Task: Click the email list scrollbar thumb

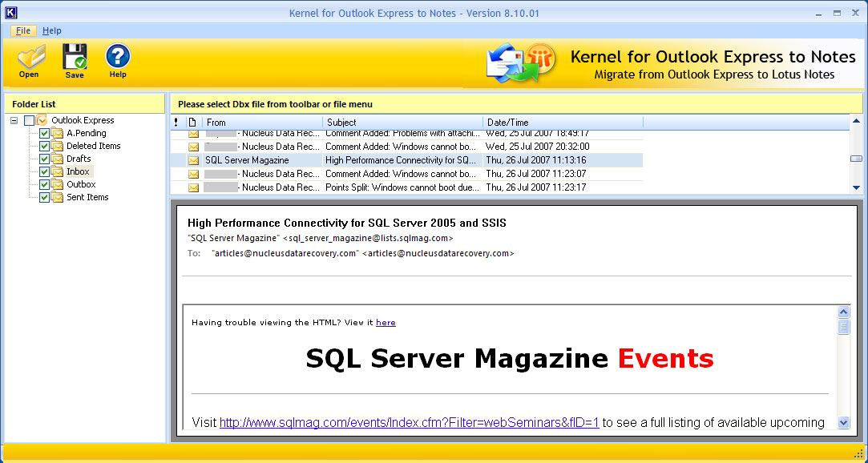Action: tap(856, 159)
